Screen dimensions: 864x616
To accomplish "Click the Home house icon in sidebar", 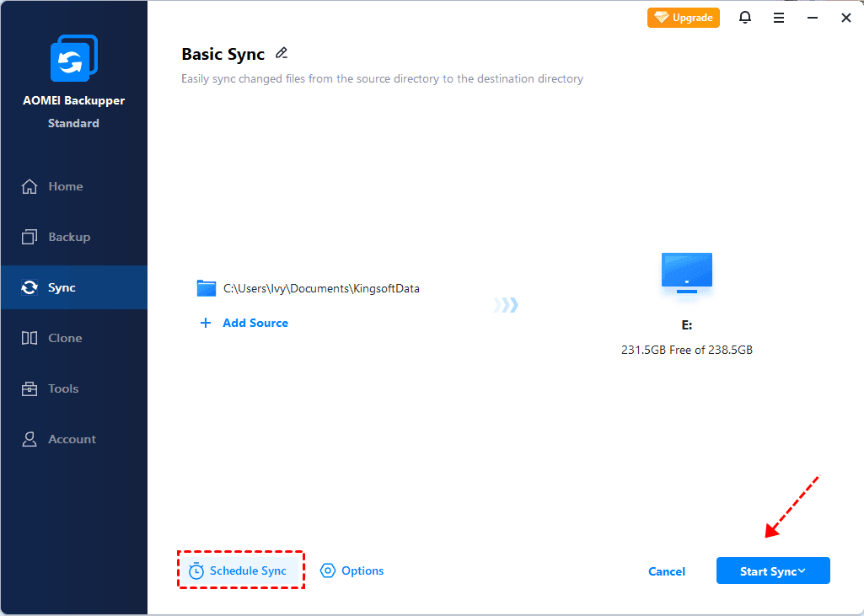I will (x=30, y=186).
